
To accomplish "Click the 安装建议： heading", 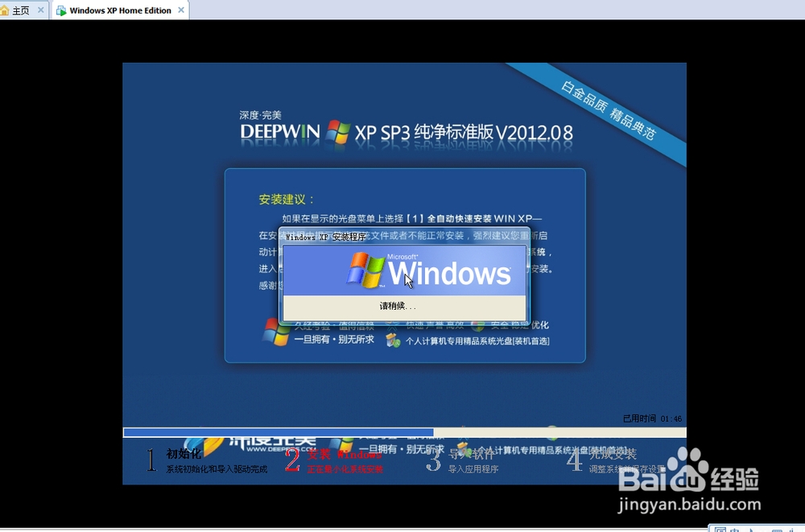I will [x=287, y=200].
